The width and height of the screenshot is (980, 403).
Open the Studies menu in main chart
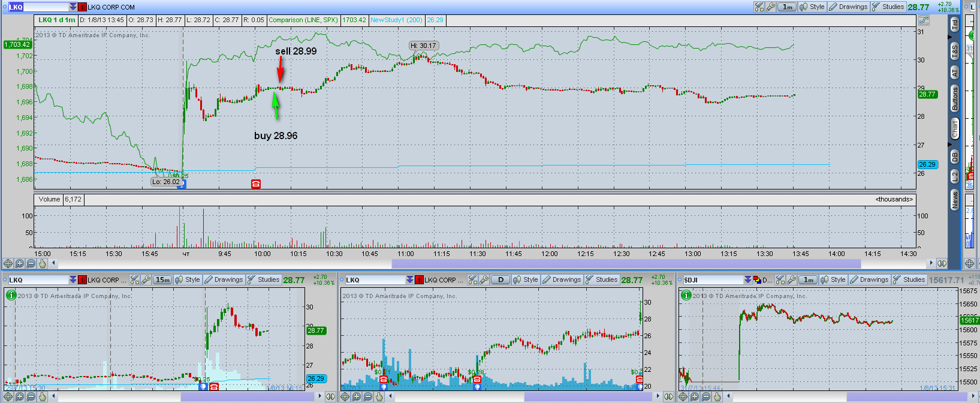(x=888, y=7)
